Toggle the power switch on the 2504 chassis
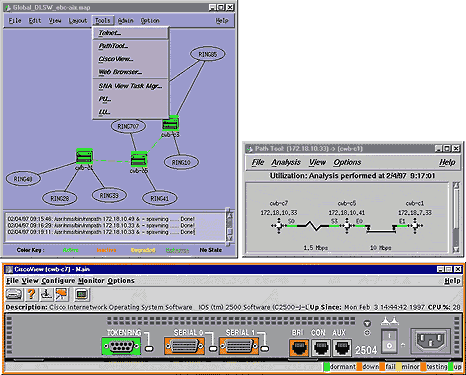Image resolution: width=466 pixels, height=375 pixels. (x=389, y=340)
